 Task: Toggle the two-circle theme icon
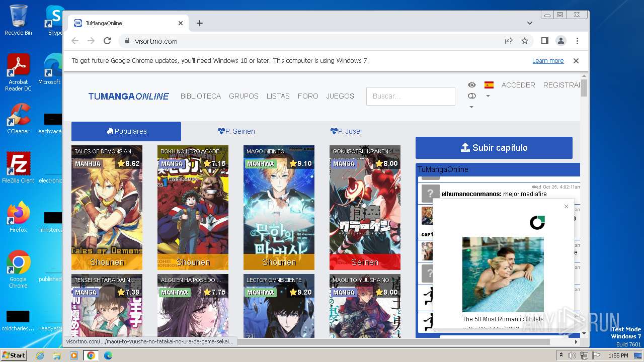(x=471, y=96)
